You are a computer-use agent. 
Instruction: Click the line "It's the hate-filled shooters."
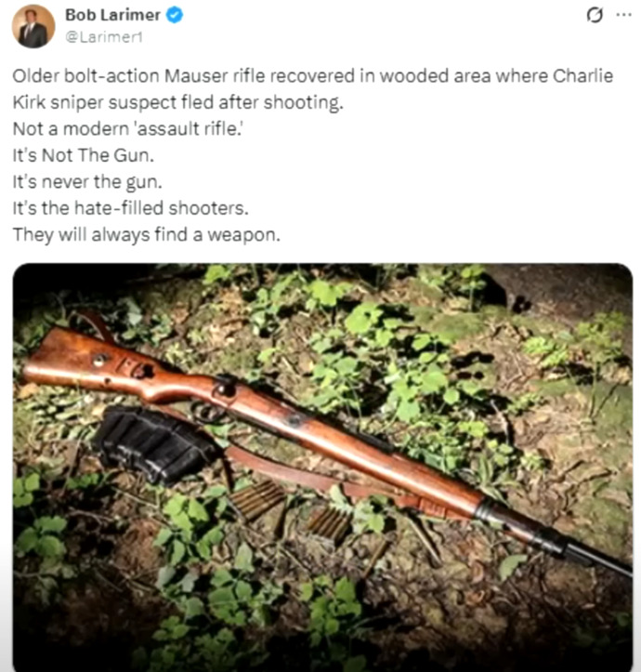click(130, 208)
